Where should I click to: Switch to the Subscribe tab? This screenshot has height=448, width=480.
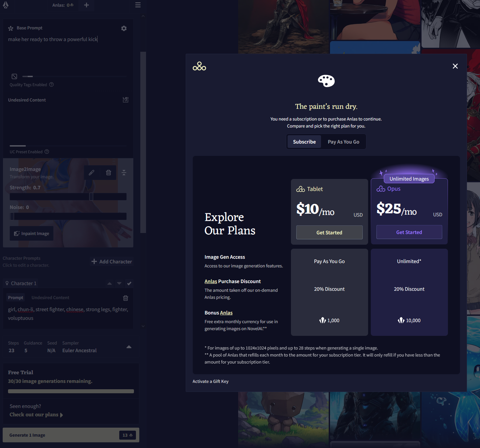(304, 142)
